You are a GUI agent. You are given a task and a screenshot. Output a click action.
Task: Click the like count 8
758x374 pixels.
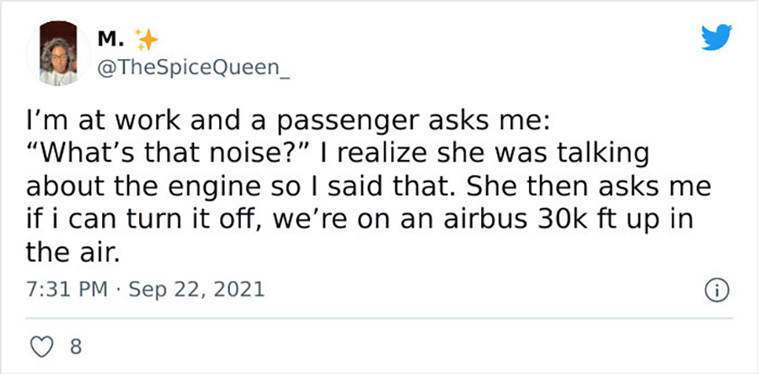pos(76,347)
